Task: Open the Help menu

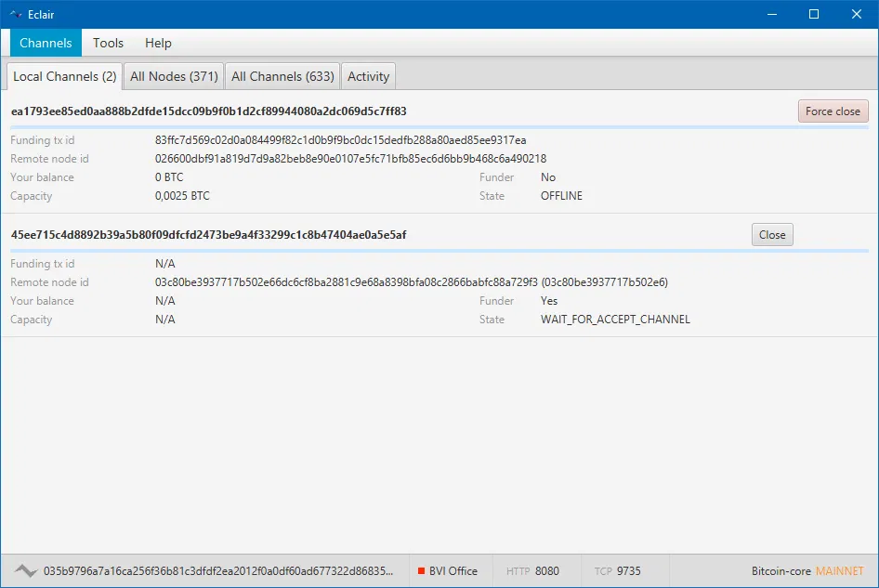Action: click(158, 43)
